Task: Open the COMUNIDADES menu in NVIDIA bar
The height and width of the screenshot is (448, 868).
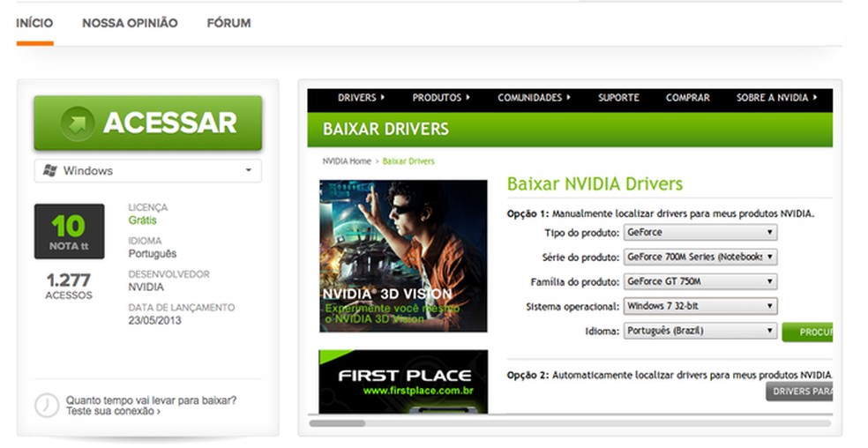Action: [534, 98]
